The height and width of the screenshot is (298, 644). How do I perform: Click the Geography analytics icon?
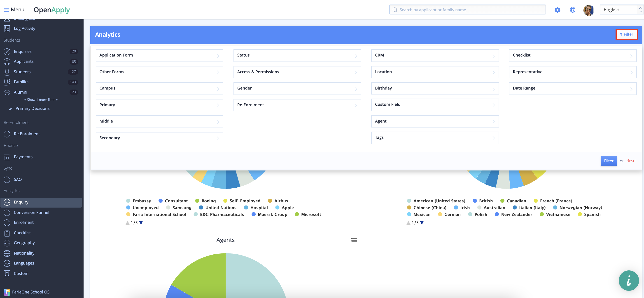click(x=7, y=243)
